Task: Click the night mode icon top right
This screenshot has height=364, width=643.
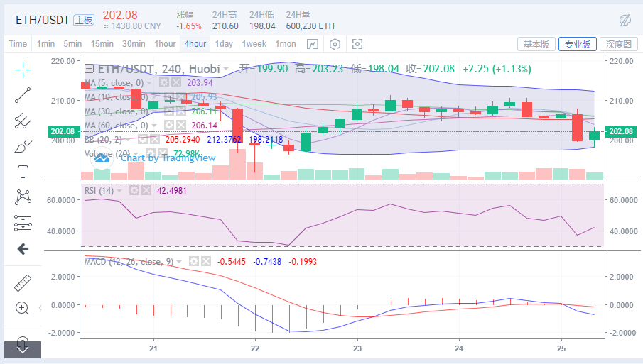Action: click(x=625, y=20)
